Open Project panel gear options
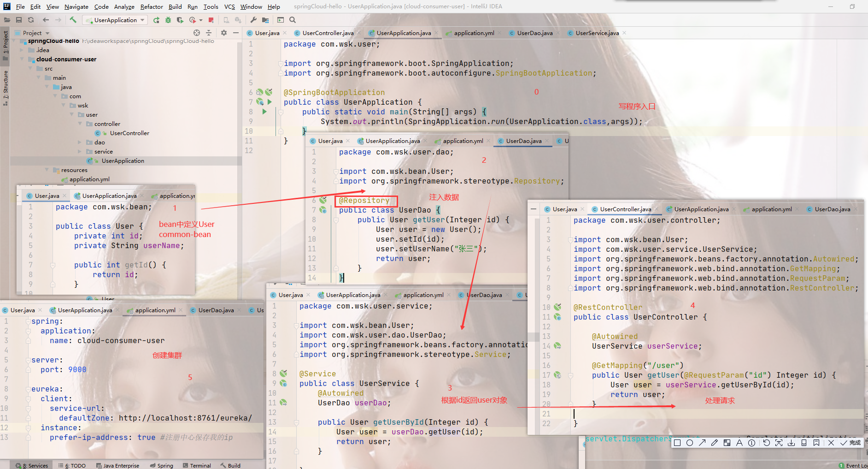 click(x=224, y=33)
